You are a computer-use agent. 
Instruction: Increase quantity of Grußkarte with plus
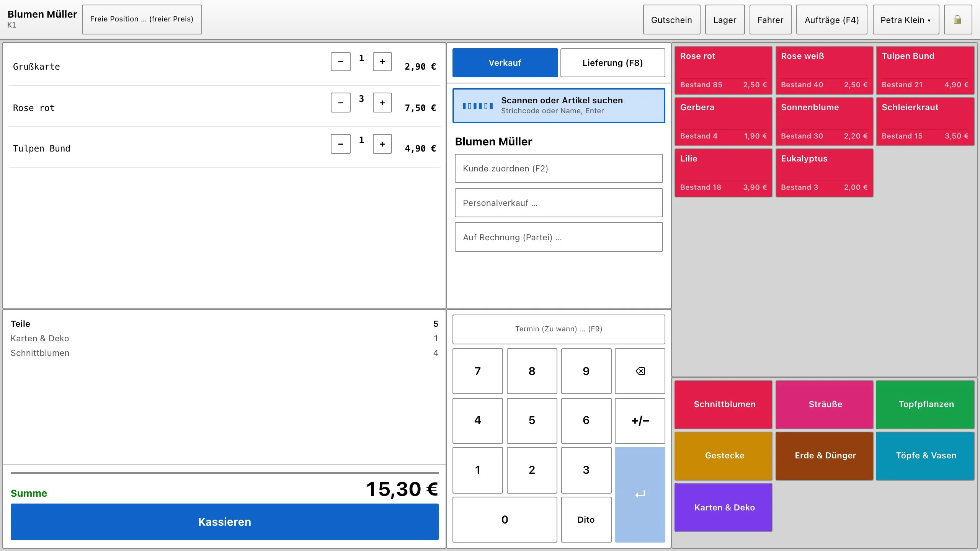pyautogui.click(x=382, y=62)
